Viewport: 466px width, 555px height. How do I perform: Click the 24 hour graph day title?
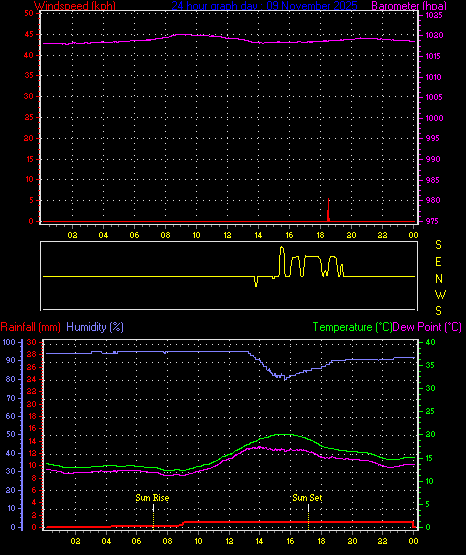tap(264, 6)
